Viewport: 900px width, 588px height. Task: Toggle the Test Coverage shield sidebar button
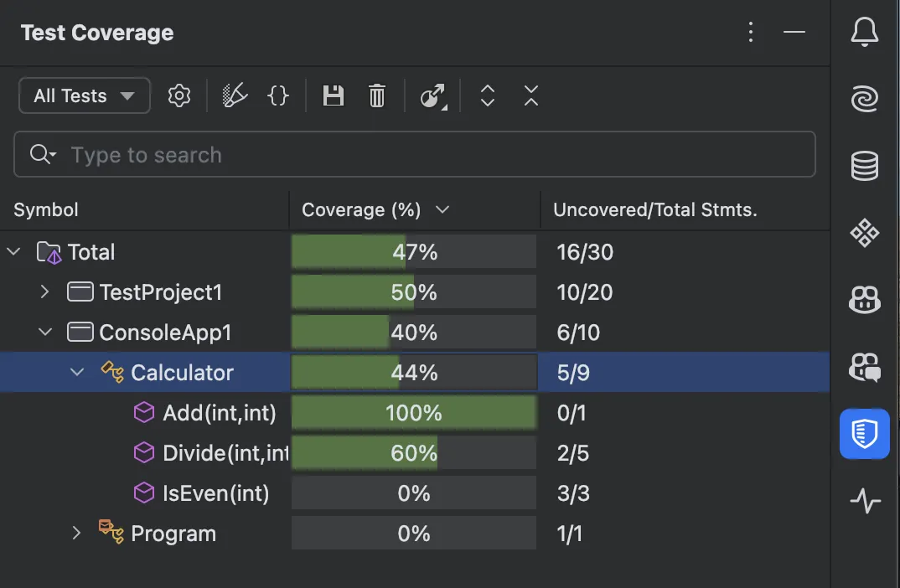(865, 433)
